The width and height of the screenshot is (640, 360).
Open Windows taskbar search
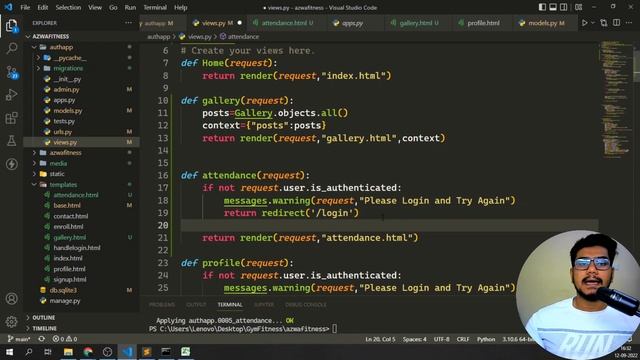29,351
